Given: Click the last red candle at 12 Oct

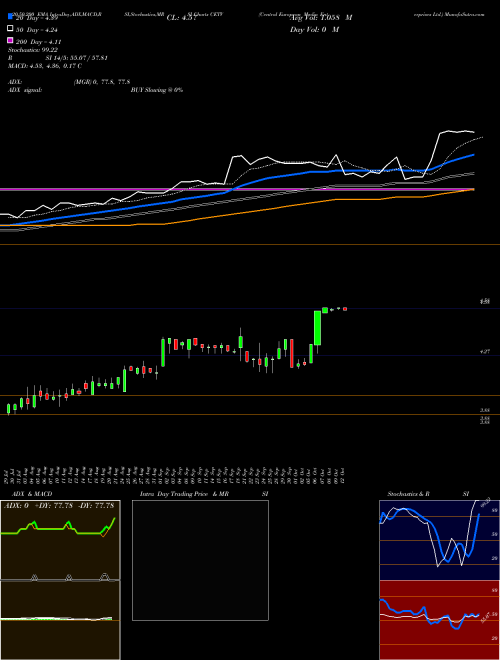Looking at the screenshot, I should (345, 309).
